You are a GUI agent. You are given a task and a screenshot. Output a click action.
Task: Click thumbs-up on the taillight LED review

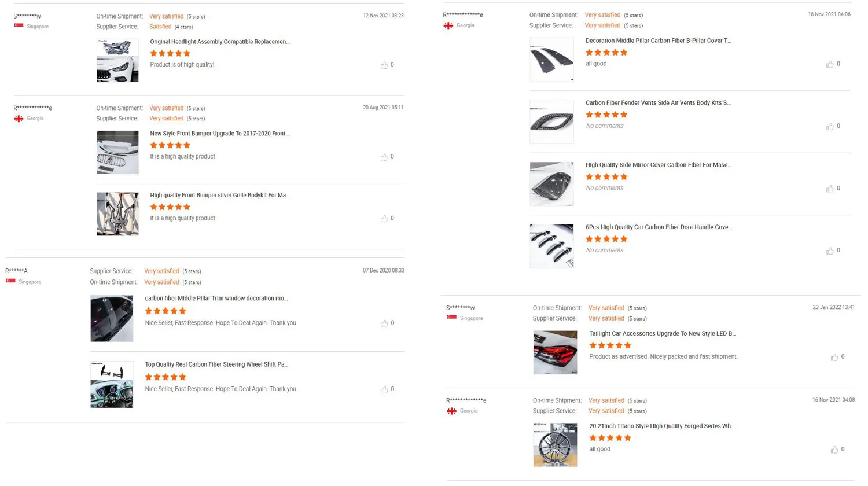coord(834,358)
